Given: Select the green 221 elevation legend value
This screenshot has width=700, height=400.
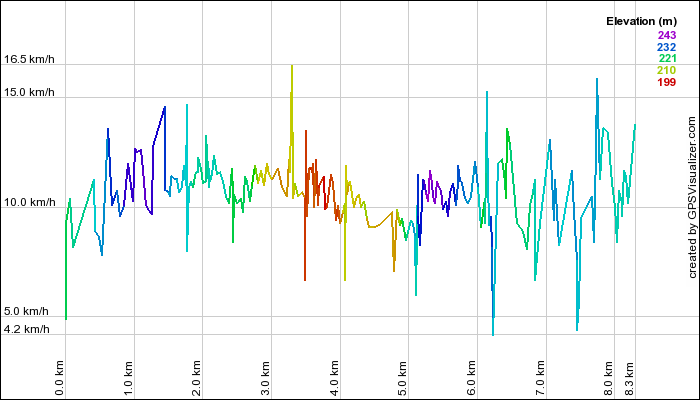Looking at the screenshot, I should pyautogui.click(x=667, y=58).
